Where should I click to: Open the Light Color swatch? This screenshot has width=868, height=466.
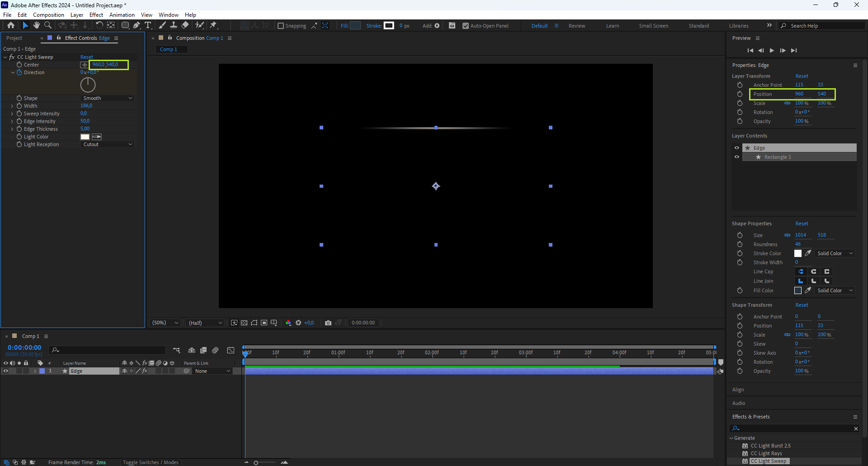85,137
